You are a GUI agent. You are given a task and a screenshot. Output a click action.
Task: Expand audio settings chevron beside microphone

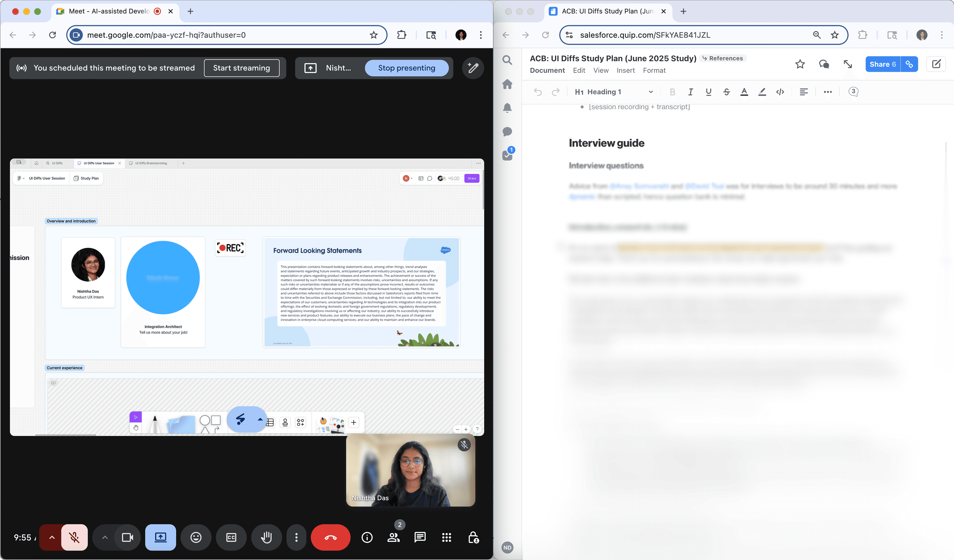click(x=52, y=537)
